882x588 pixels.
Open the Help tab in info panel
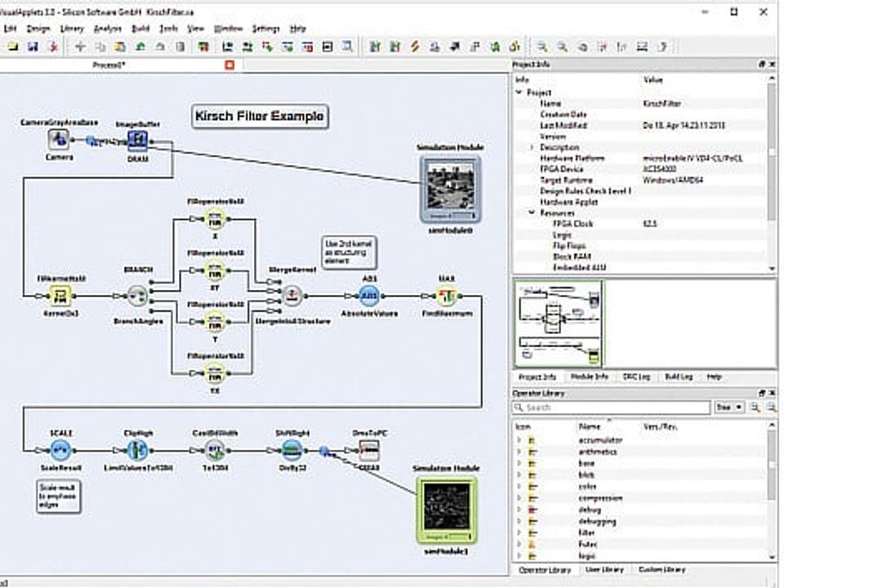(x=714, y=377)
